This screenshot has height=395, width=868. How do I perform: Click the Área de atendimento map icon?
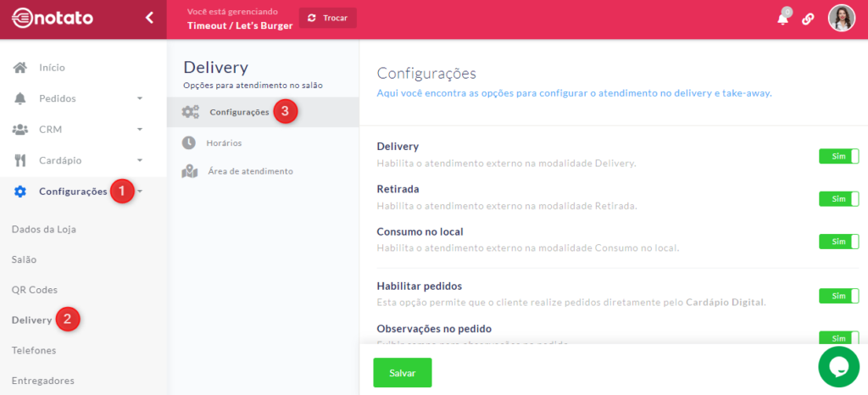tap(189, 171)
